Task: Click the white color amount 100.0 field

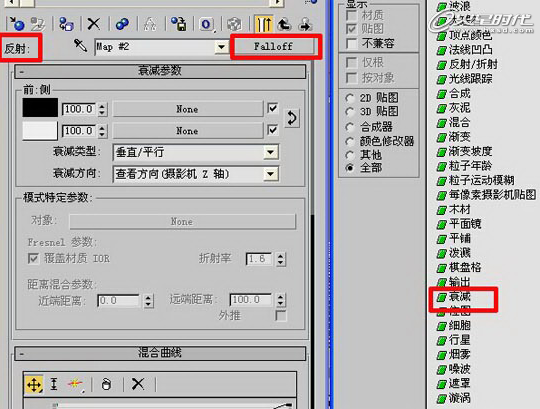Action: click(x=79, y=131)
